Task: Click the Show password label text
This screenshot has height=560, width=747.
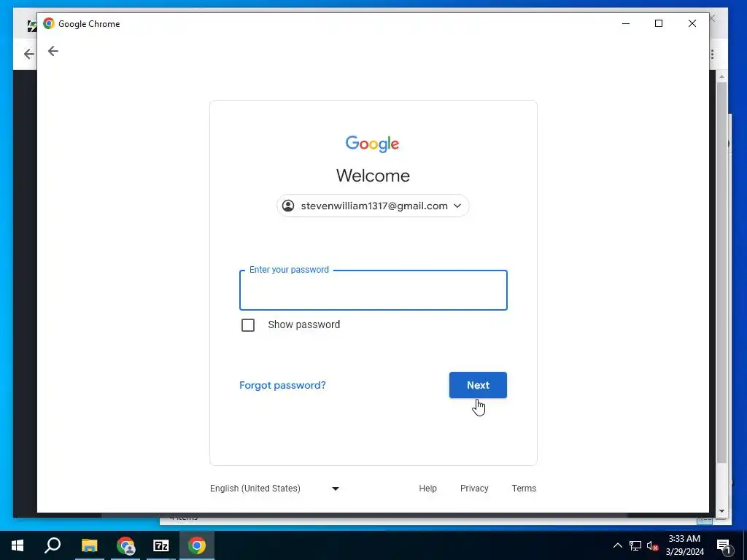Action: (x=304, y=324)
